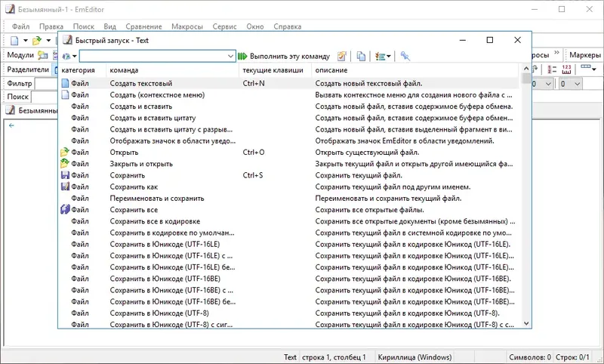The width and height of the screenshot is (604, 364).
Task: Click the green Run this command arrows icon
Action: [x=242, y=56]
